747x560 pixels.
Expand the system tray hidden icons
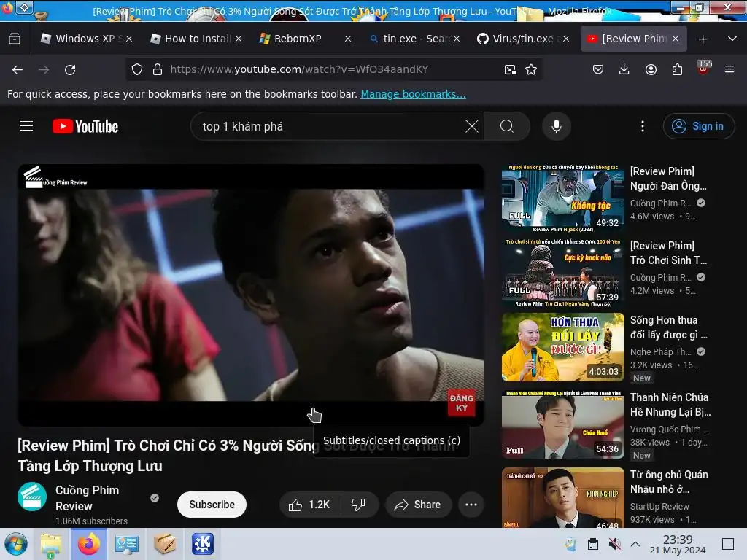click(635, 544)
